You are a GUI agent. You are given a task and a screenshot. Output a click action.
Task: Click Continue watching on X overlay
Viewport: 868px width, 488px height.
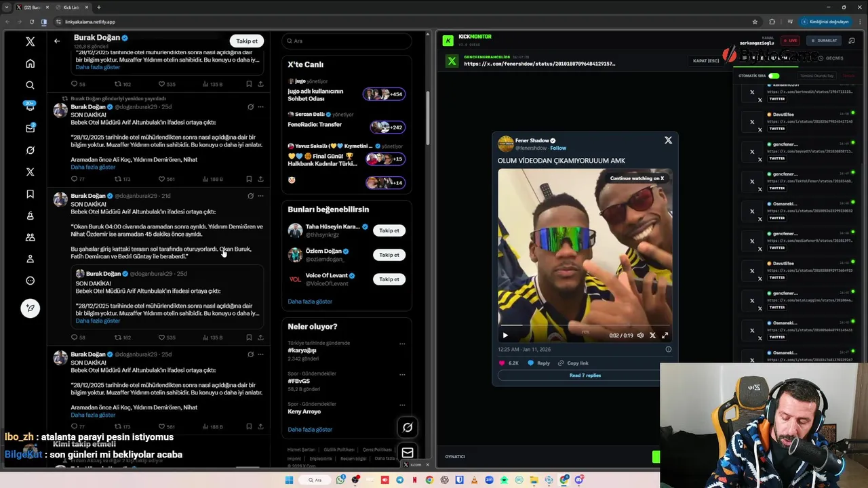[x=637, y=178]
